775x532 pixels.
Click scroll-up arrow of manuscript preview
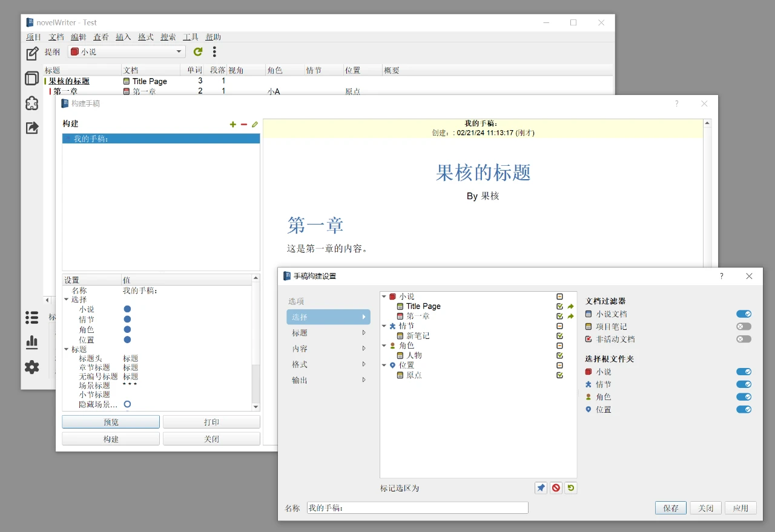tap(708, 123)
